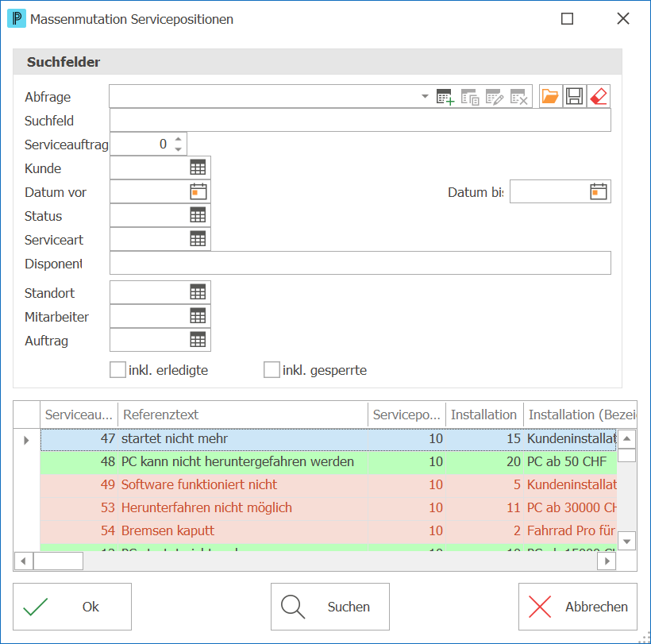Click the horizontal scrollbar thumb
Viewport: 651px width, 644px height.
click(x=58, y=561)
